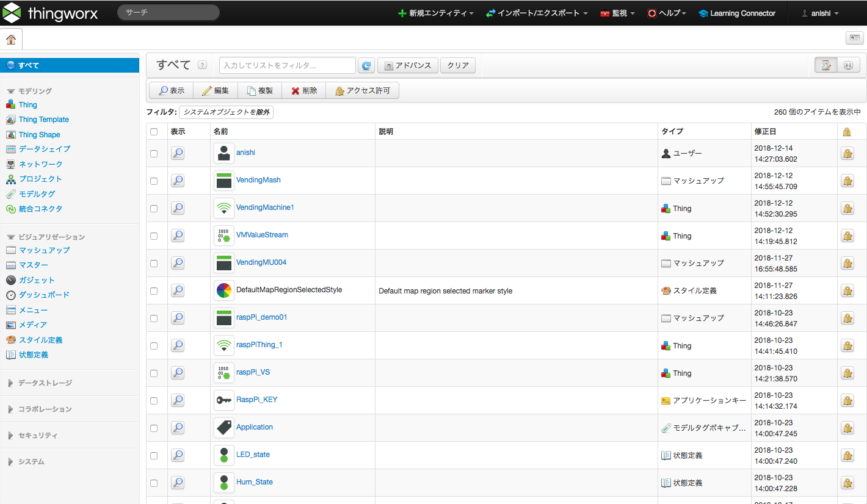Image resolution: width=867 pixels, height=504 pixels.
Task: Open the anishi user dropdown
Action: click(819, 13)
